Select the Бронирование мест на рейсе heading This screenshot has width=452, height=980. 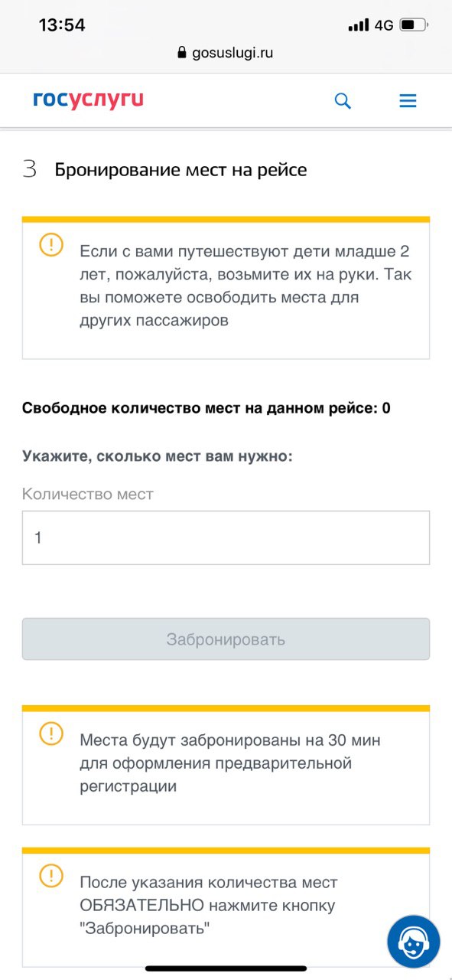tap(180, 170)
